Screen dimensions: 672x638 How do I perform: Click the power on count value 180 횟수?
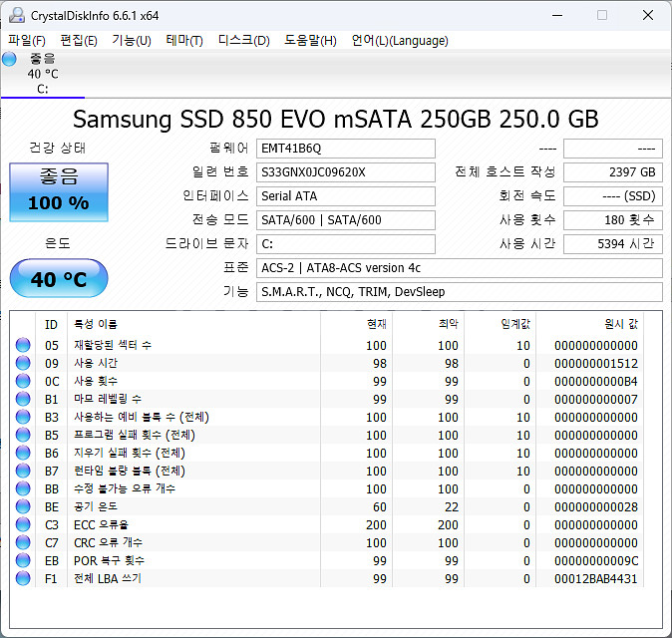click(x=613, y=220)
